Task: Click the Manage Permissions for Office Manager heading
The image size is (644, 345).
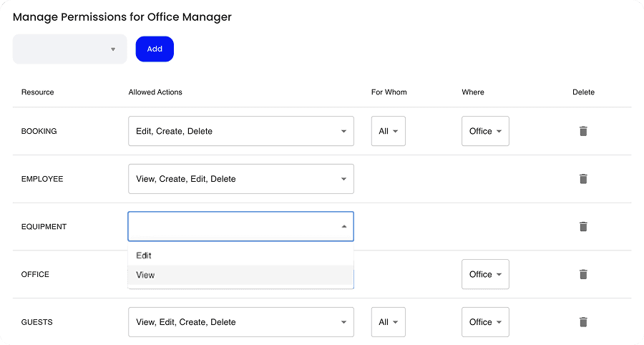Action: pyautogui.click(x=122, y=17)
